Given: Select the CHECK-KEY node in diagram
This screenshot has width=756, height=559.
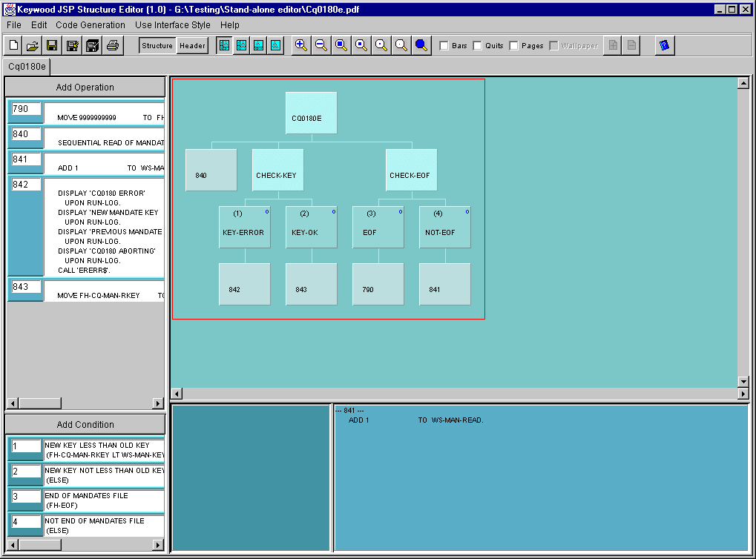Looking at the screenshot, I should click(x=277, y=171).
